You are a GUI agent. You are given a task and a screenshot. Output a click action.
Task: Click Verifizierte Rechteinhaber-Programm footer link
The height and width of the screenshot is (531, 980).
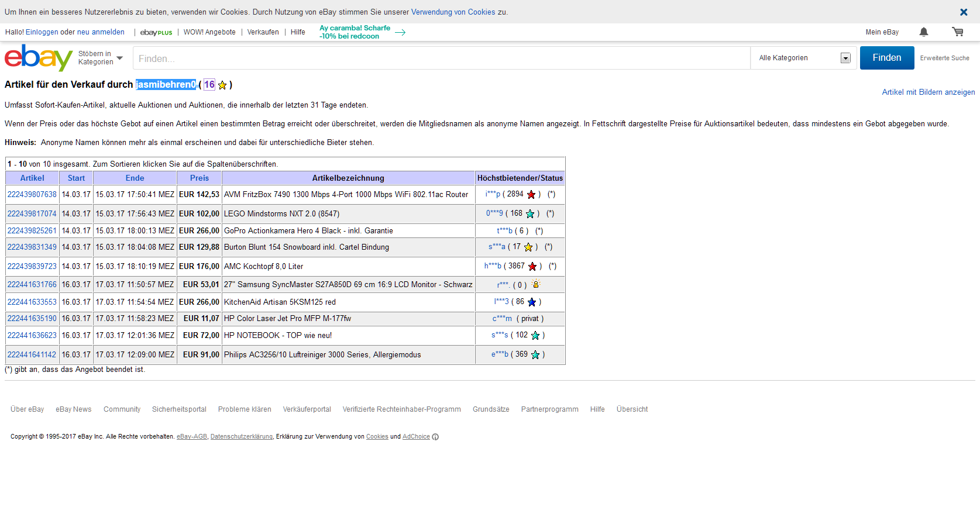(402, 409)
